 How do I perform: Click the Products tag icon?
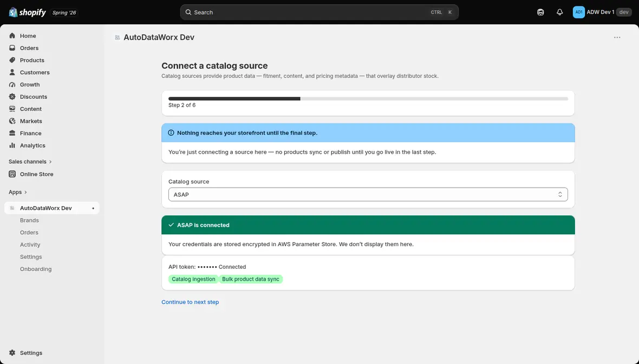coord(12,60)
